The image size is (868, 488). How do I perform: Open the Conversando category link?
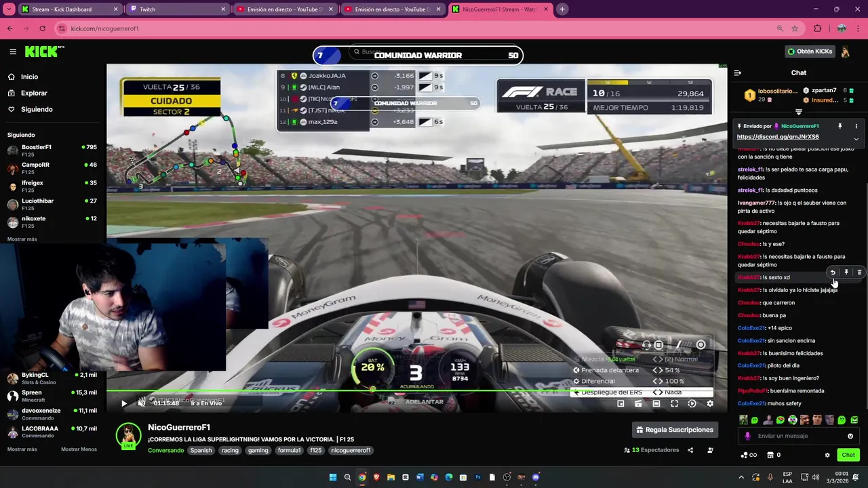click(x=166, y=450)
